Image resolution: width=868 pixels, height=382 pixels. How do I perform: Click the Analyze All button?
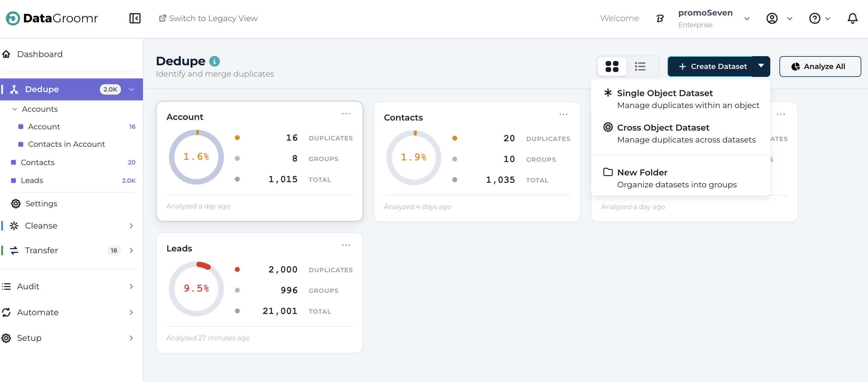click(x=819, y=67)
